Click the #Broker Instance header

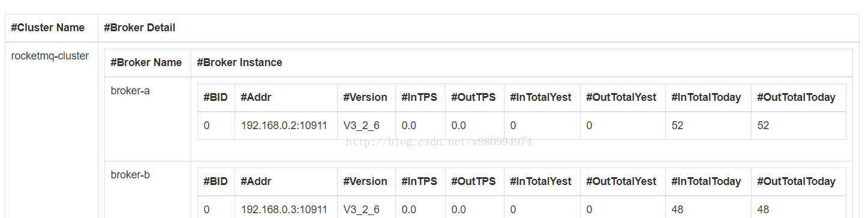tap(239, 62)
